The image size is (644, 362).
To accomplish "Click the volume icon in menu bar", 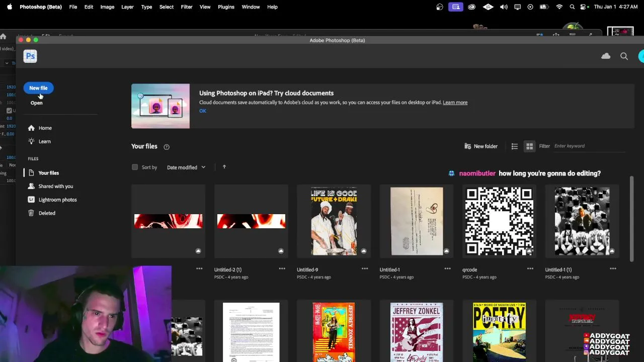I will 504,7.
